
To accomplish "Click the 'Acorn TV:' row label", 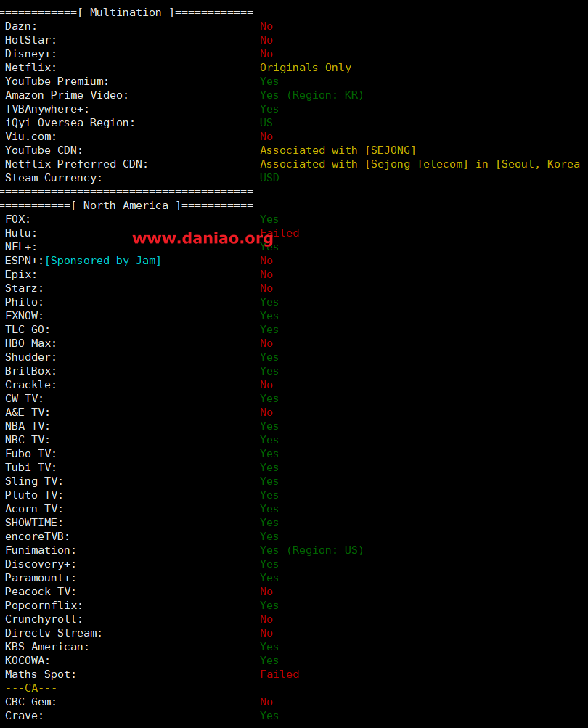I will 34,510.
